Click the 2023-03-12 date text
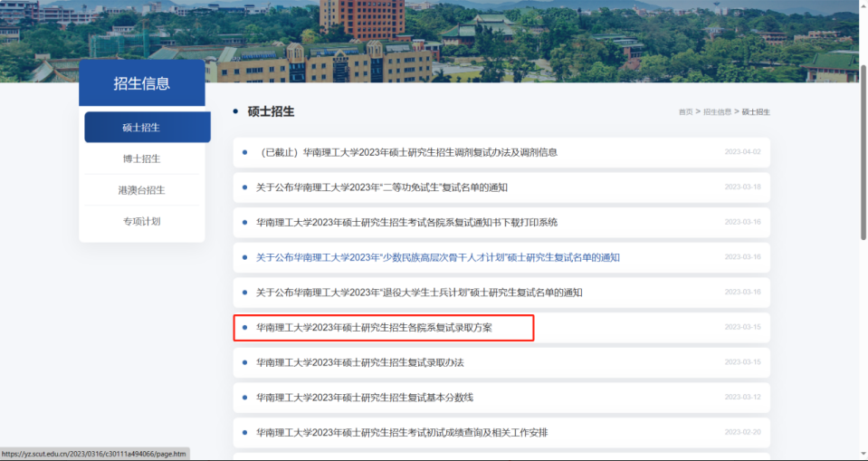 point(743,397)
